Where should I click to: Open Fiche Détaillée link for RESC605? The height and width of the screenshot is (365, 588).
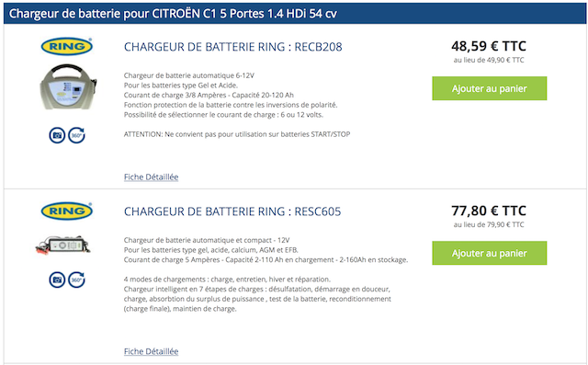(151, 351)
